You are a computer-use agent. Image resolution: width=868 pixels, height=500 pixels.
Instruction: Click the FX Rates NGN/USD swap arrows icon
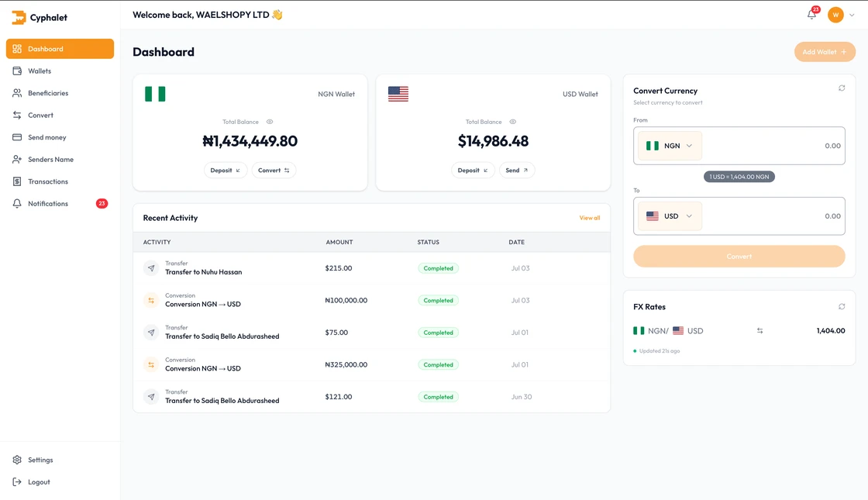[x=759, y=330]
